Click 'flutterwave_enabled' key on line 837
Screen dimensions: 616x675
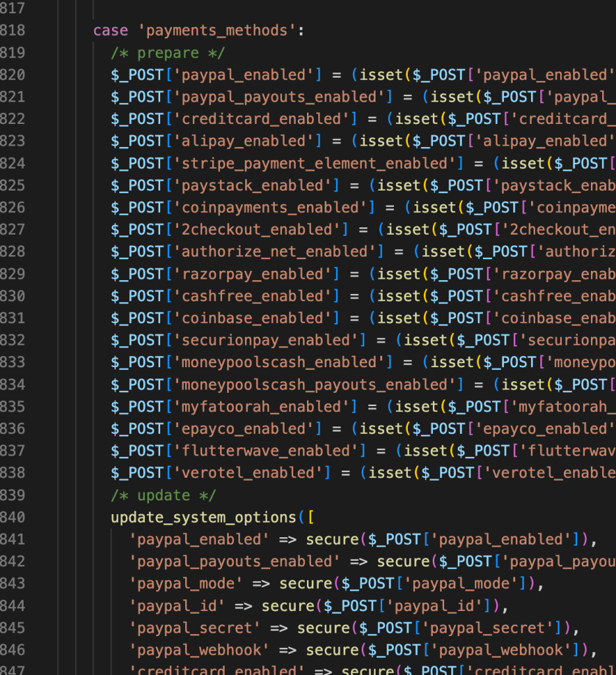point(266,451)
